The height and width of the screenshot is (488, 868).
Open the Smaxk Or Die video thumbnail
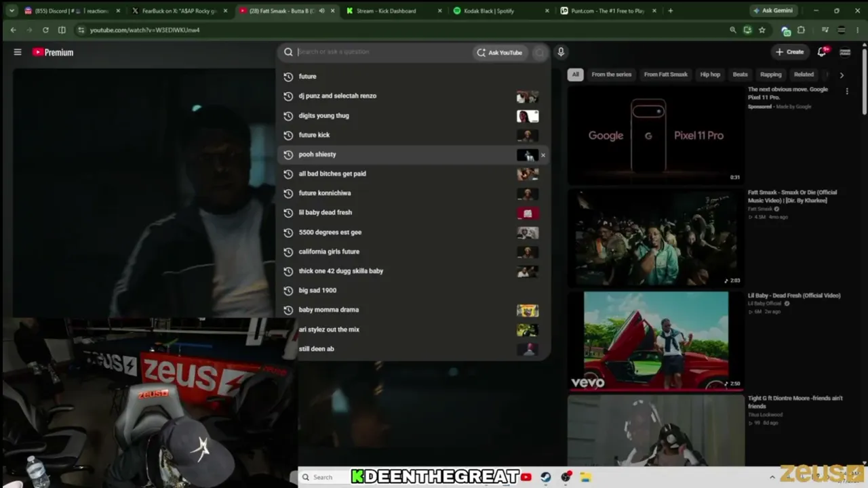(655, 239)
